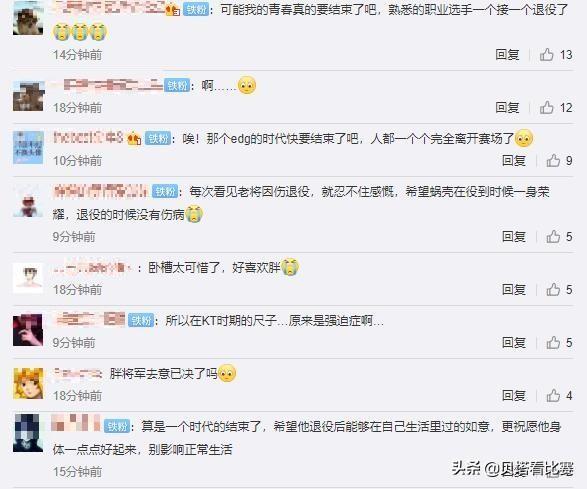Open blurred username of KT comment author
Screen dimensions: 587x489
90,319
